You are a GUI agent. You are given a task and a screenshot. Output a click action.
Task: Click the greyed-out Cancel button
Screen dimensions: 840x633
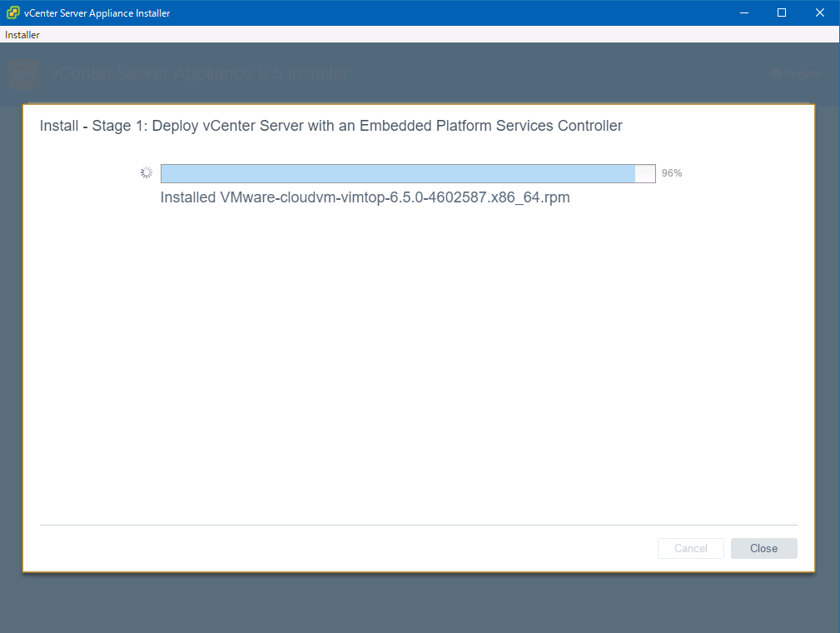[690, 548]
